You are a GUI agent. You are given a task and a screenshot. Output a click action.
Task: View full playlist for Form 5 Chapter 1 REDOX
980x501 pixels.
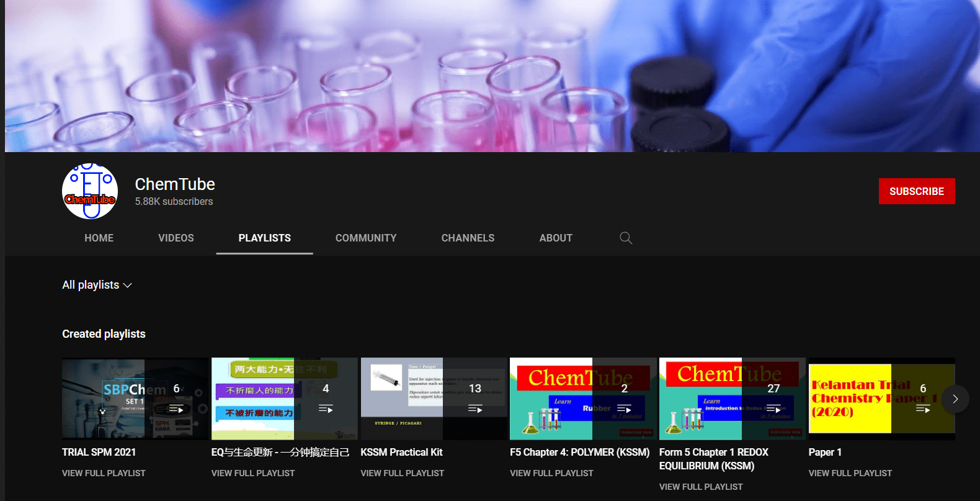point(701,487)
